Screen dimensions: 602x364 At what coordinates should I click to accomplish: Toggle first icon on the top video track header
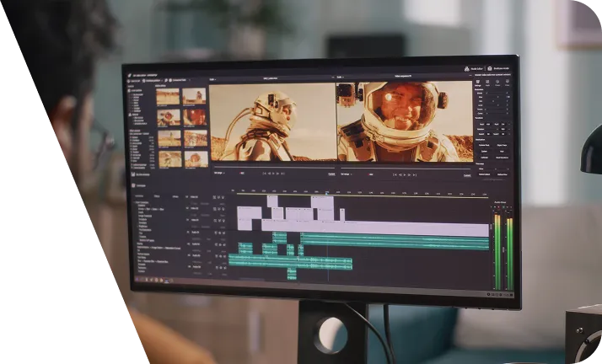tap(214, 197)
